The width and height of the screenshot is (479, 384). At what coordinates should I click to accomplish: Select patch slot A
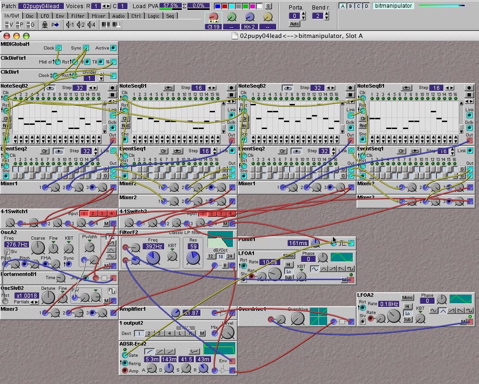(x=342, y=6)
